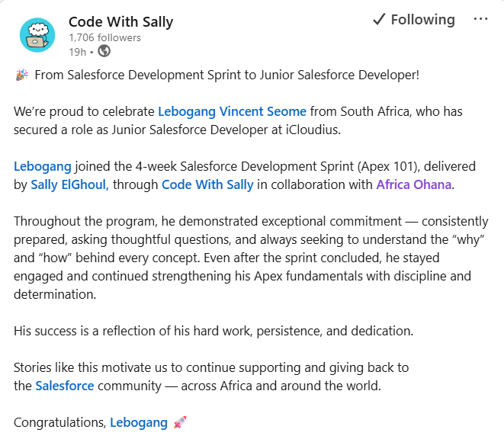The width and height of the screenshot is (504, 439).
Task: Open the three-dot post options menu
Action: 480,20
